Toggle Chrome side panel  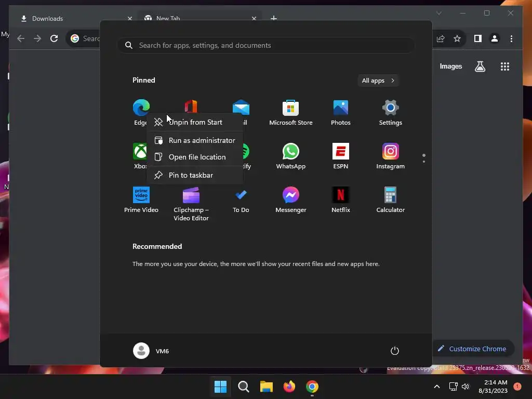[478, 38]
